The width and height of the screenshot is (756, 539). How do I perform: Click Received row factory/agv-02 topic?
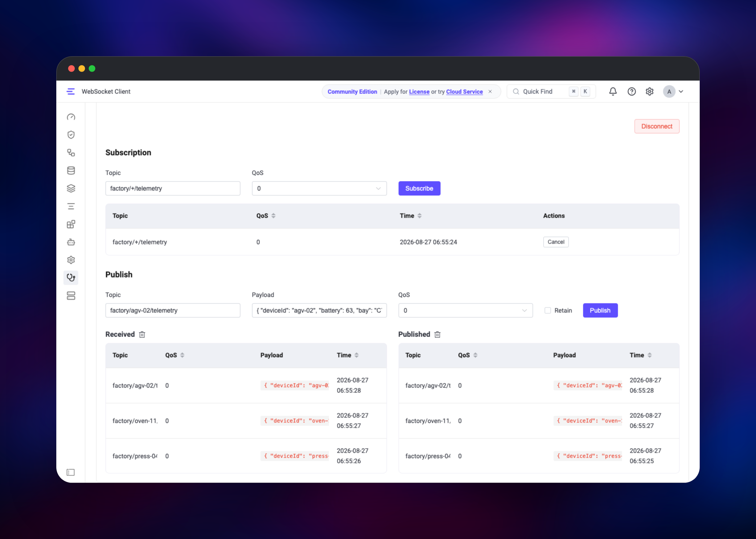pyautogui.click(x=135, y=385)
